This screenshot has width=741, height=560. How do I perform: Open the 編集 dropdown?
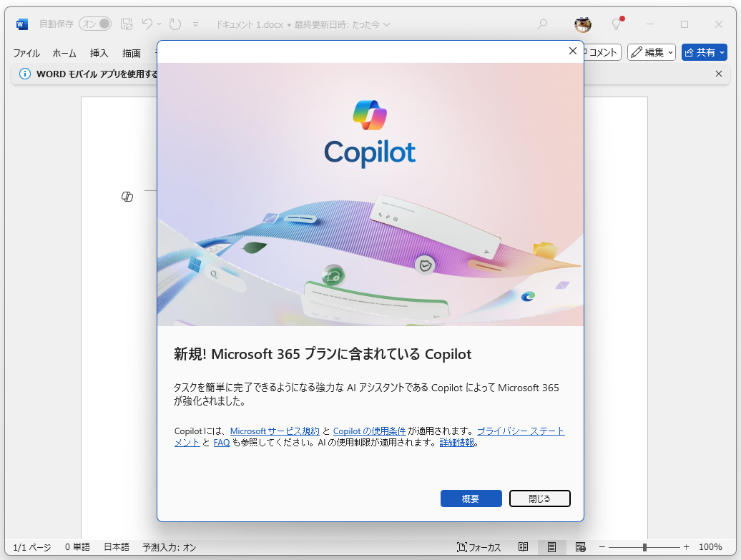click(x=651, y=51)
